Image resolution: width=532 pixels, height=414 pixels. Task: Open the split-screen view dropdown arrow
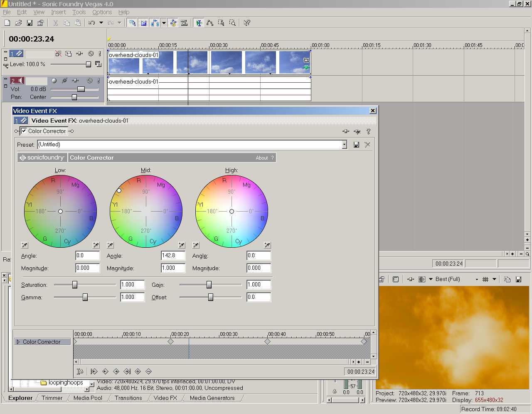431,279
